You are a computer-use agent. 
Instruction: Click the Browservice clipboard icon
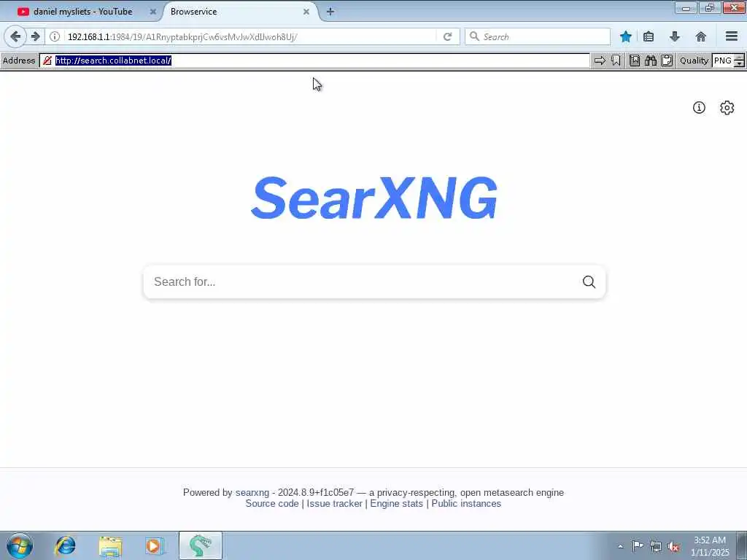pyautogui.click(x=667, y=61)
